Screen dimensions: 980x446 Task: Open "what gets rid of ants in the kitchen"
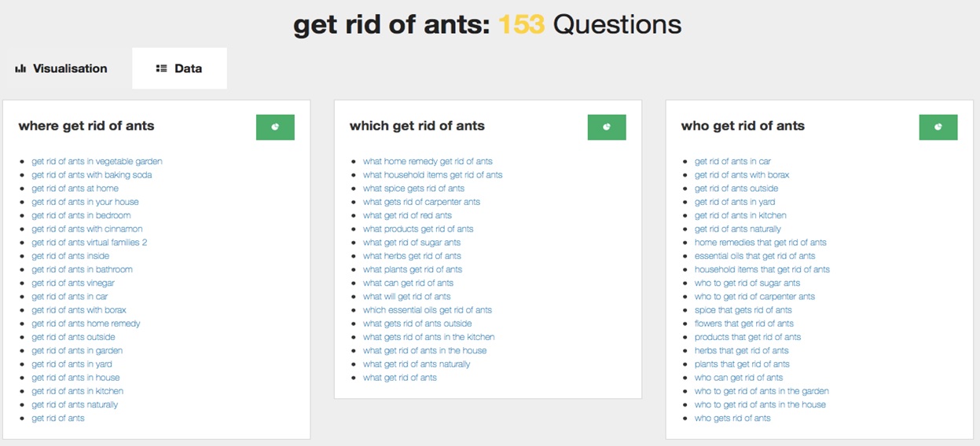coord(428,337)
